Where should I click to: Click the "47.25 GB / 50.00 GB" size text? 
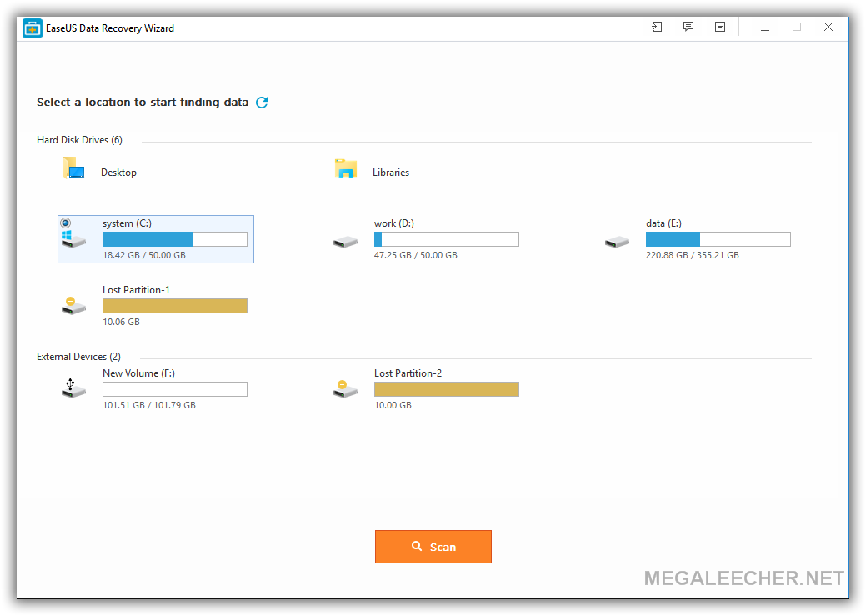[416, 255]
